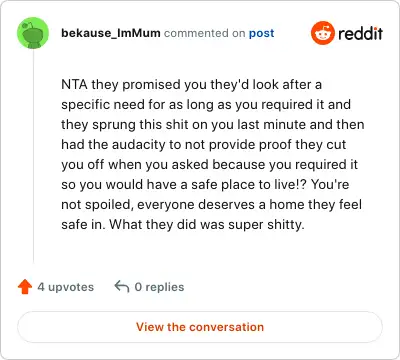Click the "reddit" wordmark text
Screen dimensions: 400x360
(x=360, y=33)
